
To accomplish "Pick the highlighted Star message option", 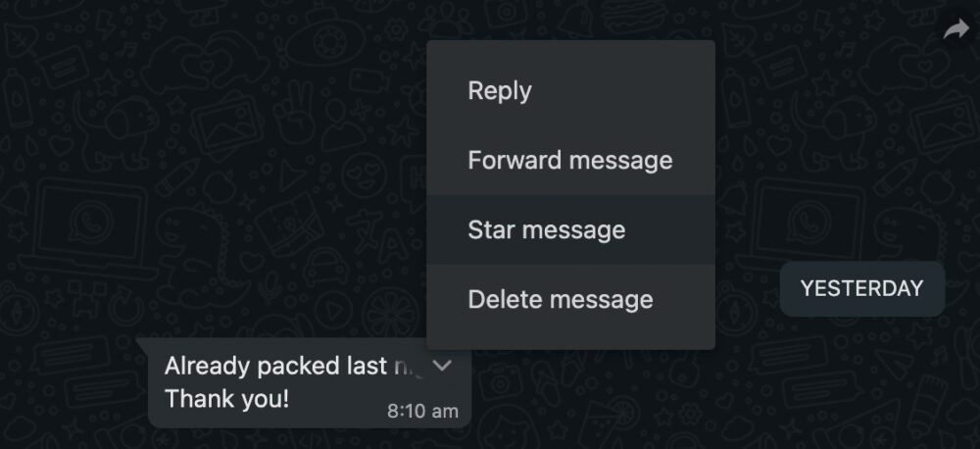I will (x=570, y=229).
